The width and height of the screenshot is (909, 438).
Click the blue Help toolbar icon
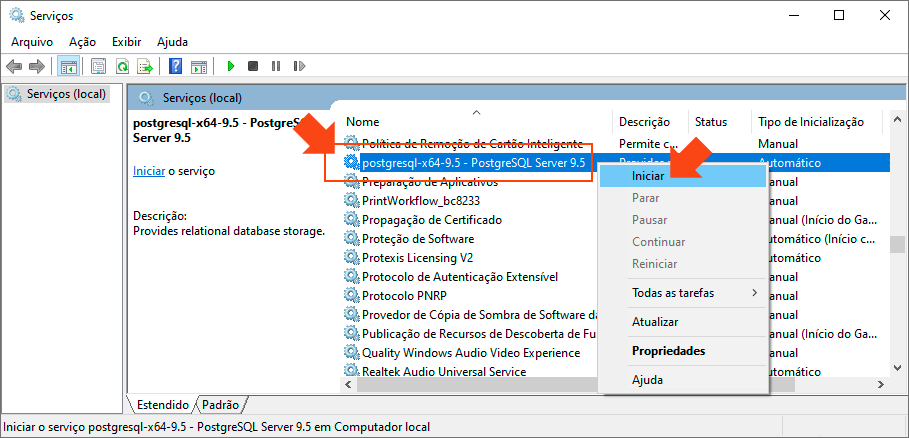tap(175, 67)
